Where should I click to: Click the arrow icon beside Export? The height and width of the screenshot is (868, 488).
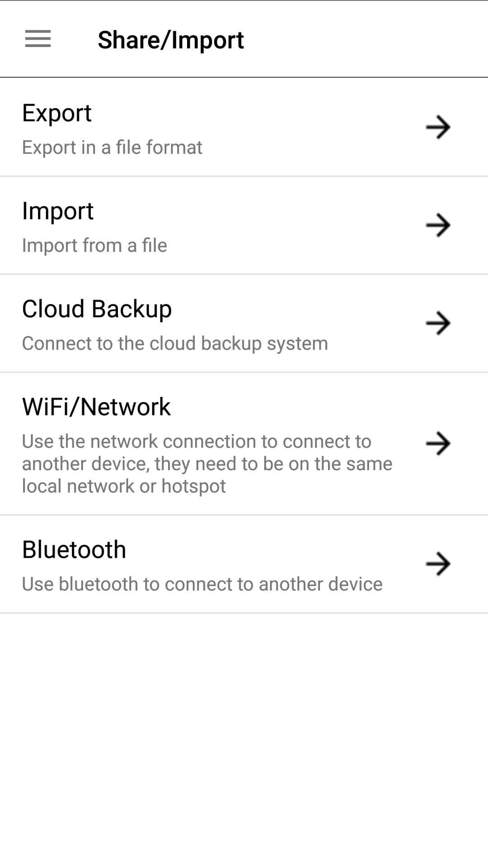pos(438,127)
